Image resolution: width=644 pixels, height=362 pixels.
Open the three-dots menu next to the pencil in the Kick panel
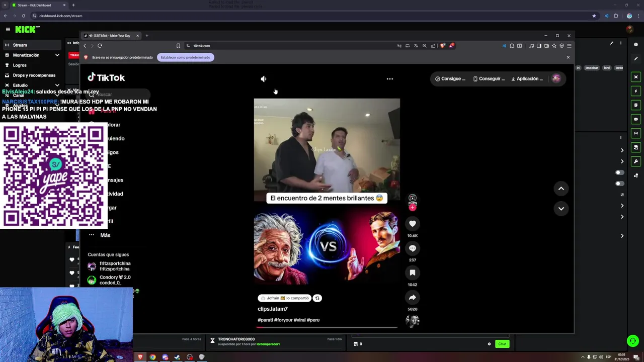[620, 43]
